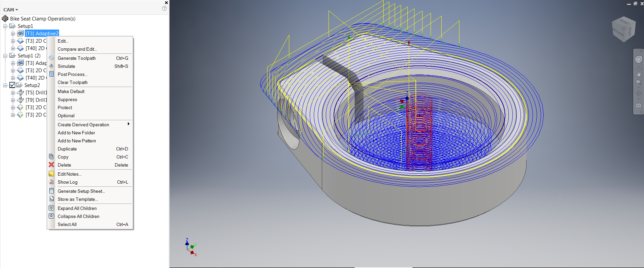The width and height of the screenshot is (644, 268).
Task: Click the Setup1 (2) folder icon
Action: [13, 55]
